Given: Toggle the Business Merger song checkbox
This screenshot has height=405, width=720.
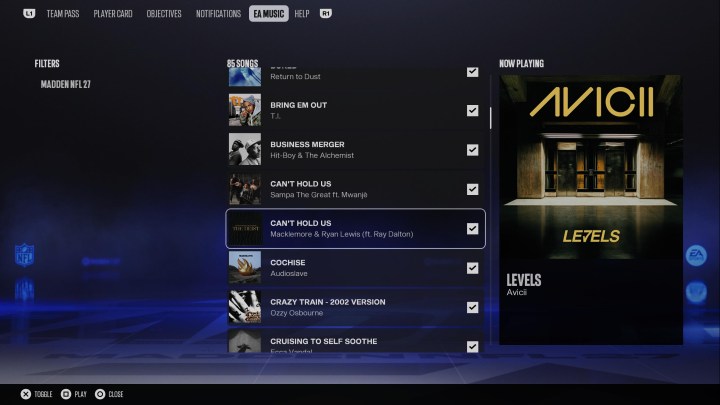Looking at the screenshot, I should (472, 150).
